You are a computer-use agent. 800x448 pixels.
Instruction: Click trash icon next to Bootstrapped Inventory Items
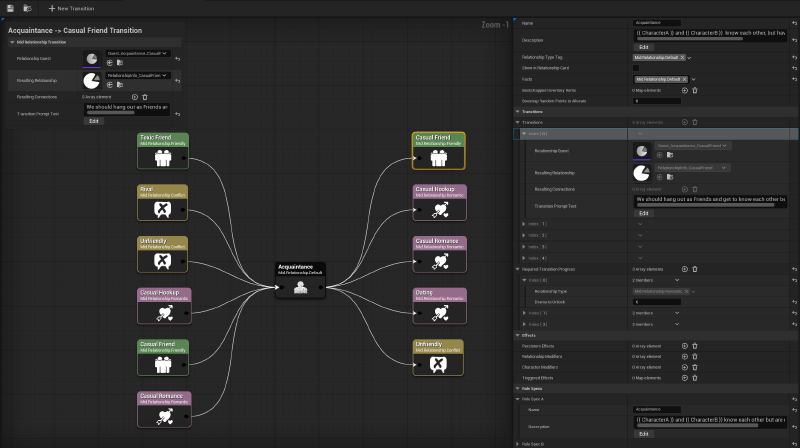(x=694, y=89)
